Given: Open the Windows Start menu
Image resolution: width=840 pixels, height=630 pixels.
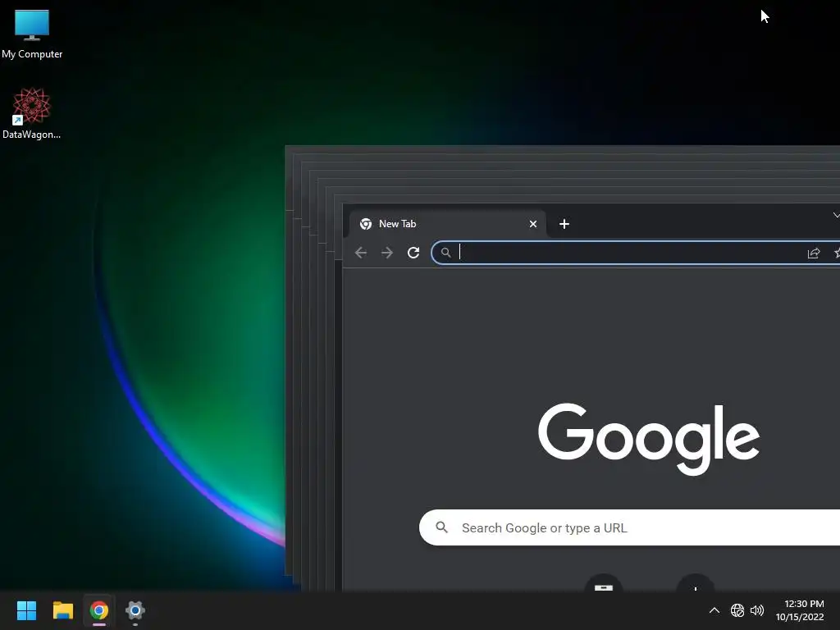Looking at the screenshot, I should pos(26,610).
